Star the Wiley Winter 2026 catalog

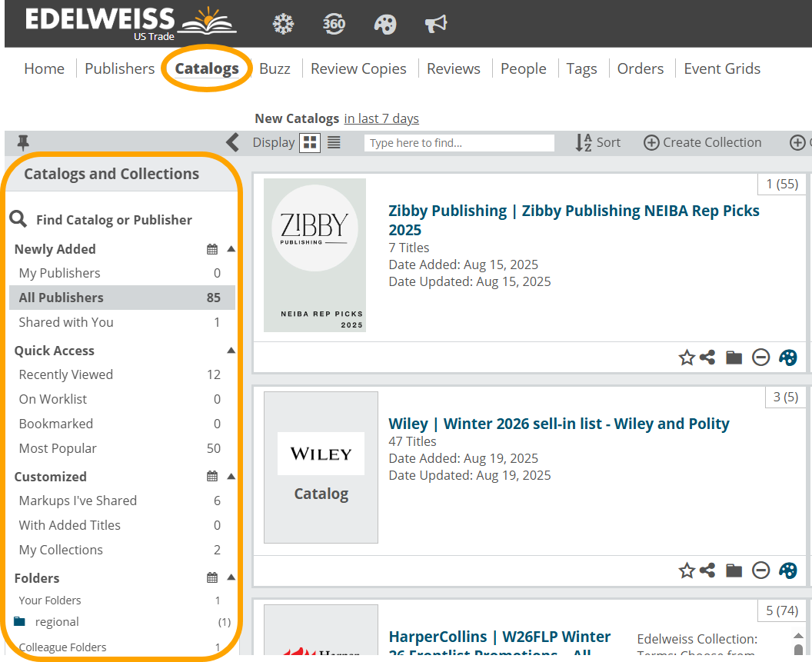[x=687, y=571]
